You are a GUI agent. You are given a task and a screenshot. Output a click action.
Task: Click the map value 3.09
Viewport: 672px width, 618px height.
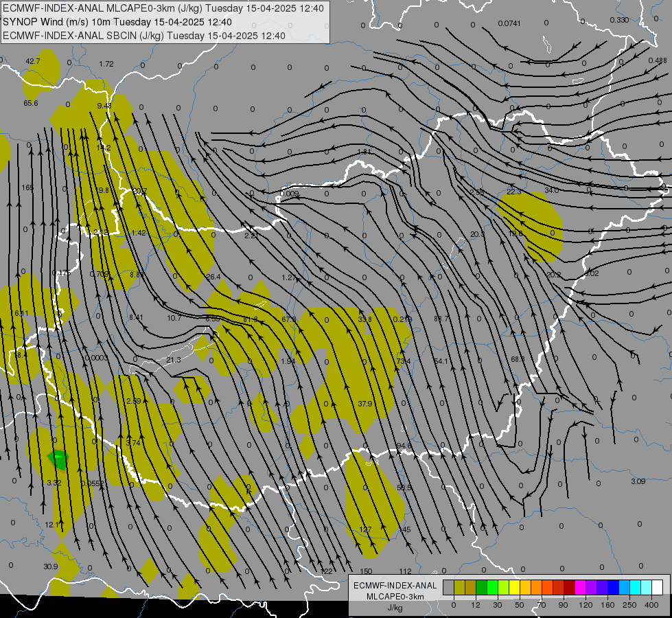point(638,481)
